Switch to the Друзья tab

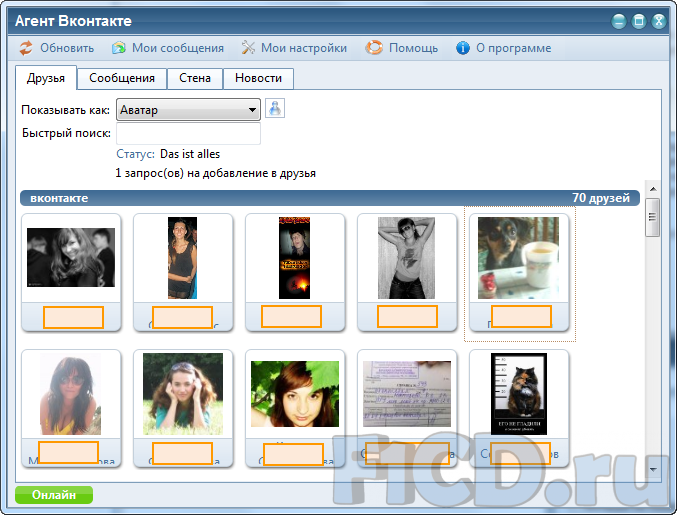coord(46,78)
